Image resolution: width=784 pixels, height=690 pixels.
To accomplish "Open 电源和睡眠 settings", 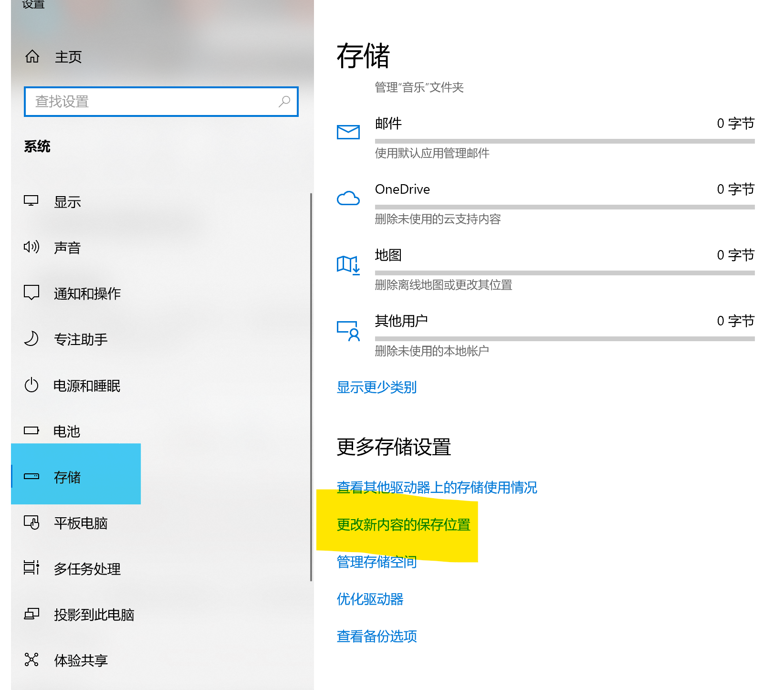I will point(87,386).
